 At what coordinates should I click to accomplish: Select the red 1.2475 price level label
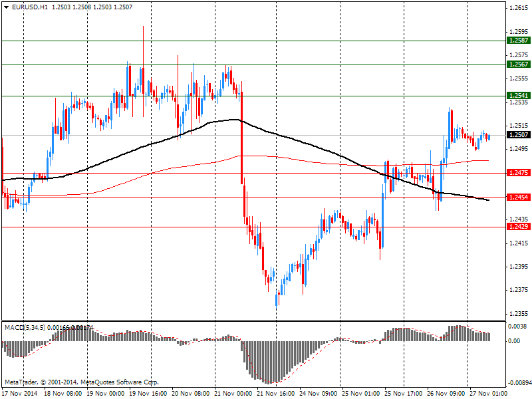(518, 173)
